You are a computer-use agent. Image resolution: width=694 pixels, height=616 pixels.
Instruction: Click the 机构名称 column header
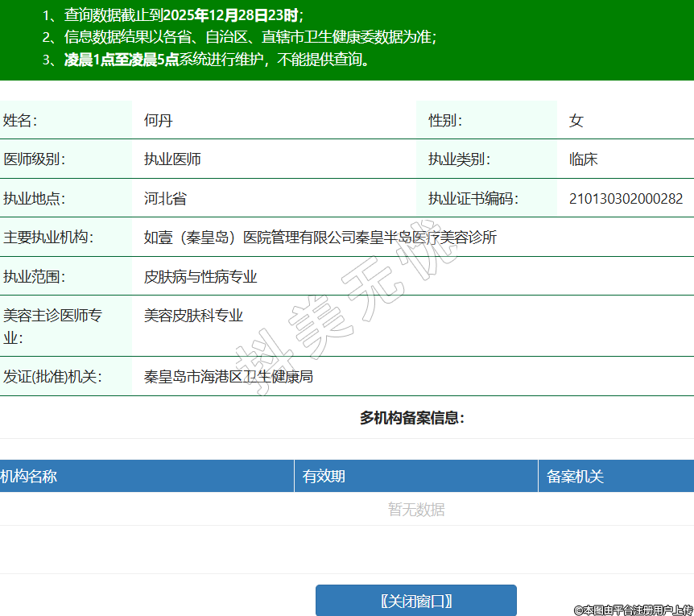tap(29, 476)
